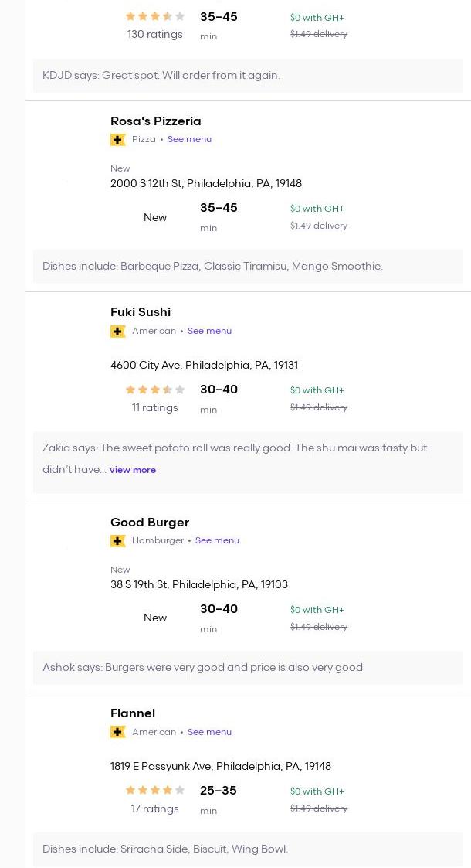This screenshot has width=471, height=868.
Task: Click the 11 ratings count for Fuki Sushi
Action: click(154, 408)
